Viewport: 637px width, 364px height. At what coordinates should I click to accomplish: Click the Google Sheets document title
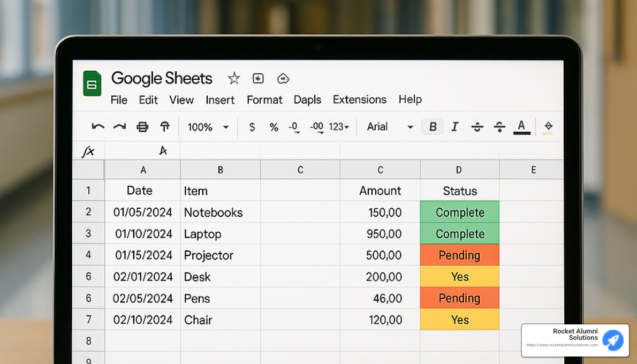[162, 78]
